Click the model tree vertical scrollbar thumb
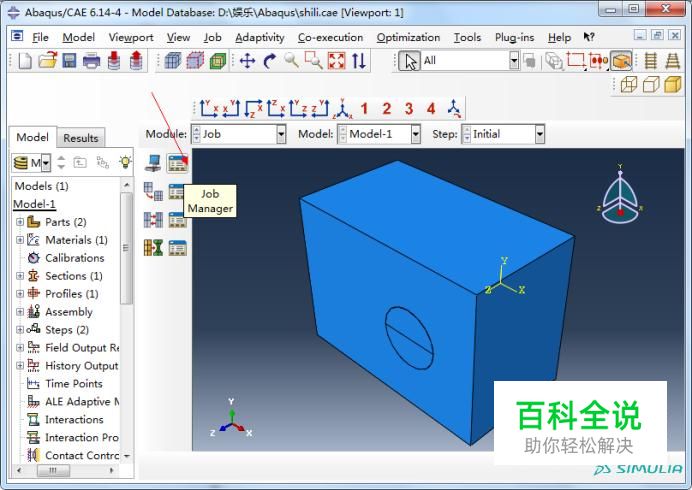692x490 pixels. (x=126, y=248)
